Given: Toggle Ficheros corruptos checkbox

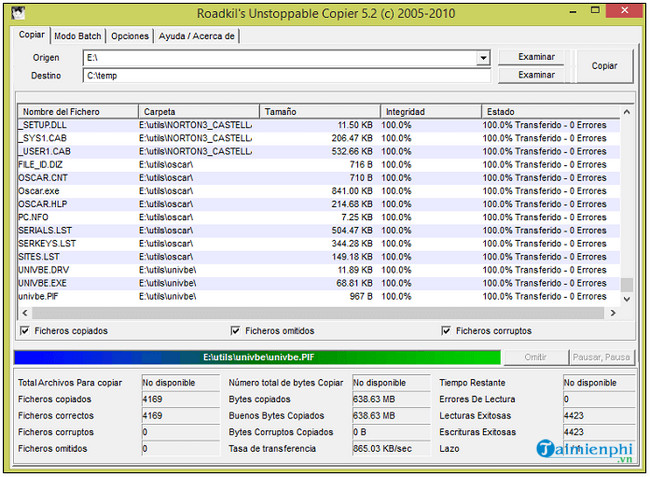Looking at the screenshot, I should coord(446,331).
